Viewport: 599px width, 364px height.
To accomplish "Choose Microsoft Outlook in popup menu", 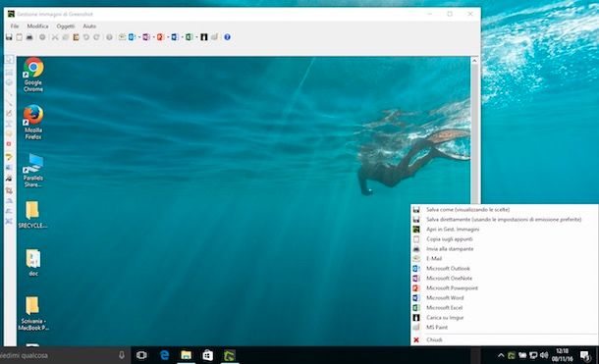I will 505,268.
